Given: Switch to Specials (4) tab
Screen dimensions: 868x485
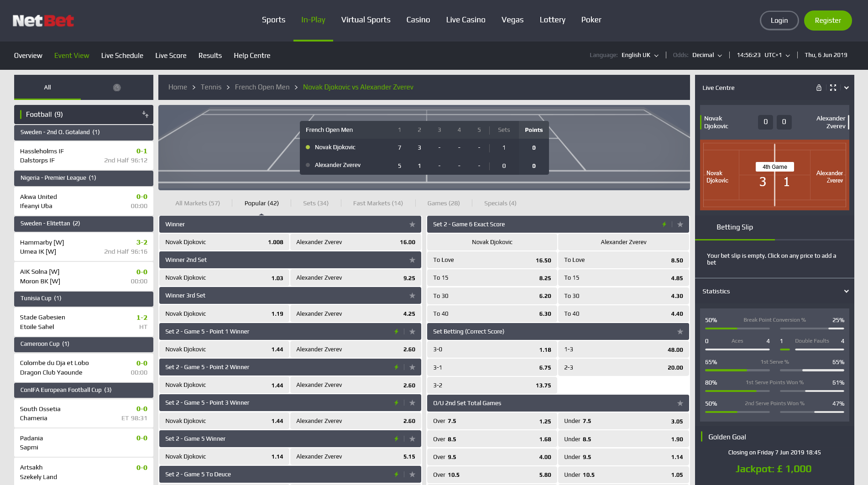Looking at the screenshot, I should 500,203.
